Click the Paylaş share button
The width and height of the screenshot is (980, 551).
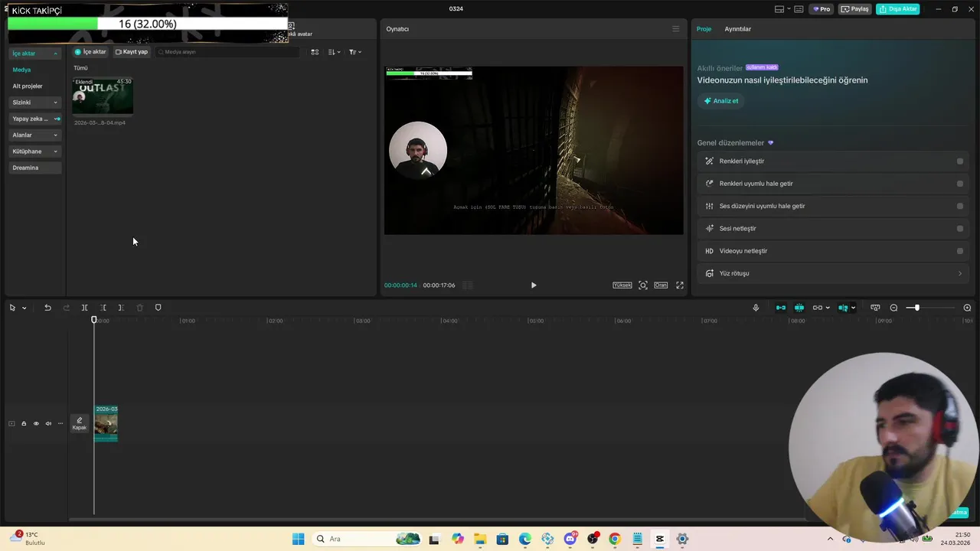[x=855, y=9]
